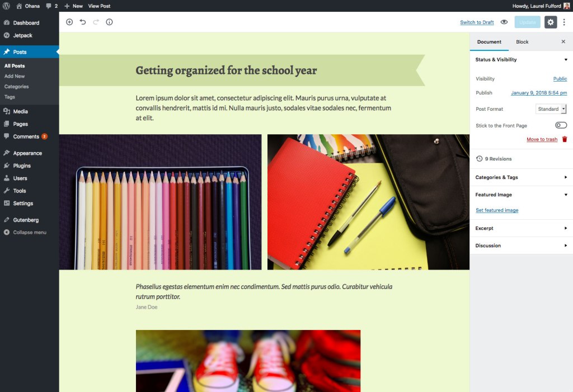Viewport: 573px width, 392px height.
Task: Open the content info icon
Action: [109, 22]
